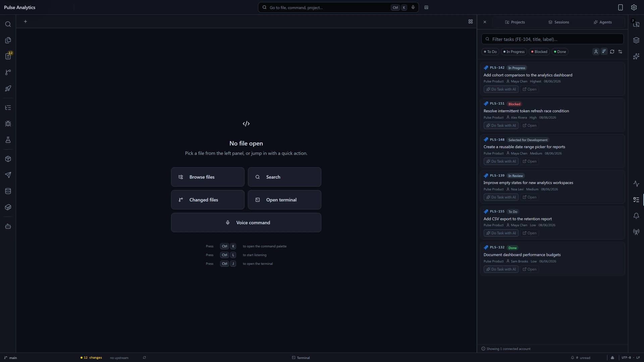
Task: Click Open link for PLS-132
Action: pos(530,269)
